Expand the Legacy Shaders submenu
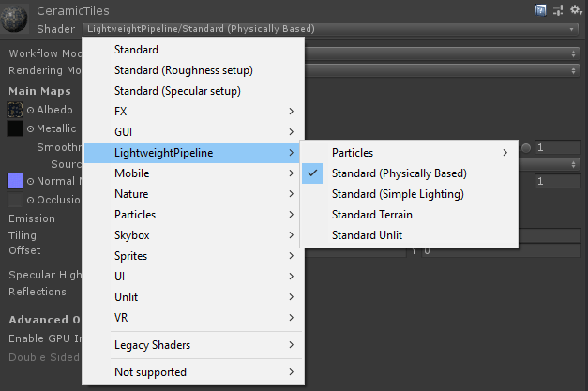This screenshot has height=391, width=588. click(193, 345)
